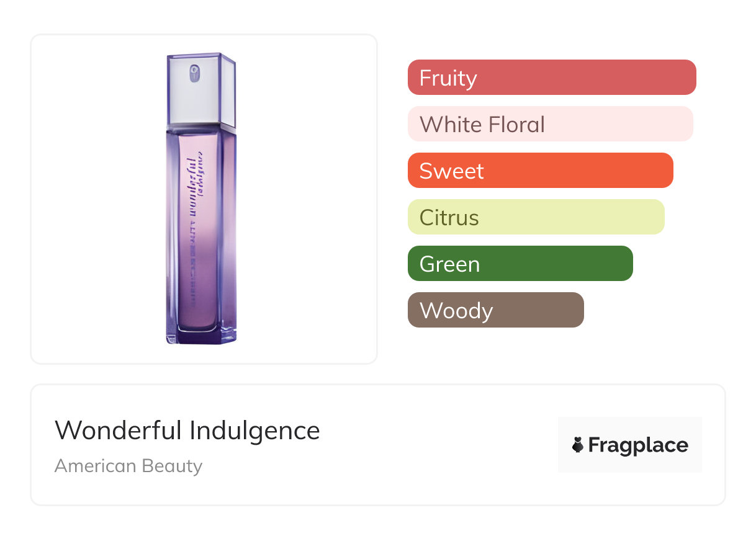Click the Fragplace bottle logo icon

point(578,445)
